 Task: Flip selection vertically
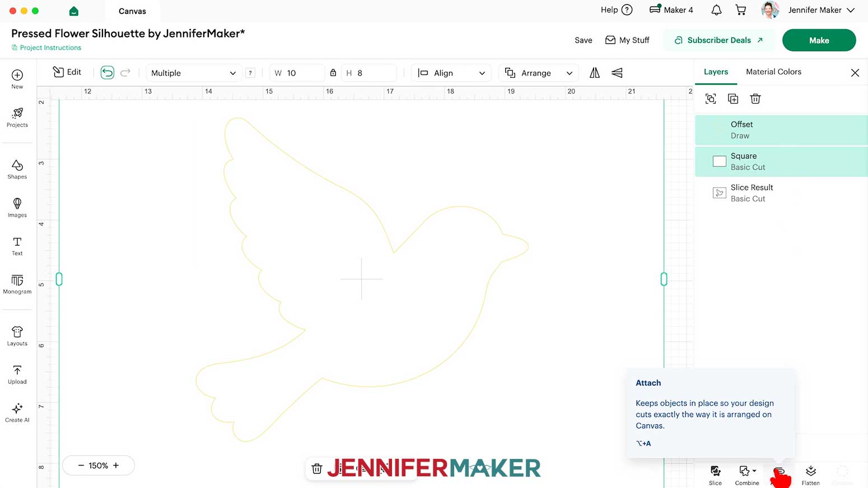click(x=617, y=73)
